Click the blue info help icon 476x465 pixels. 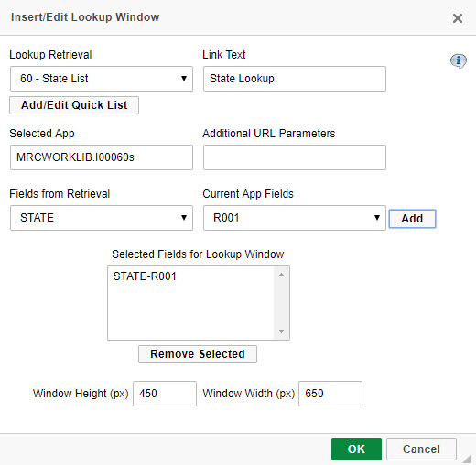(x=458, y=60)
